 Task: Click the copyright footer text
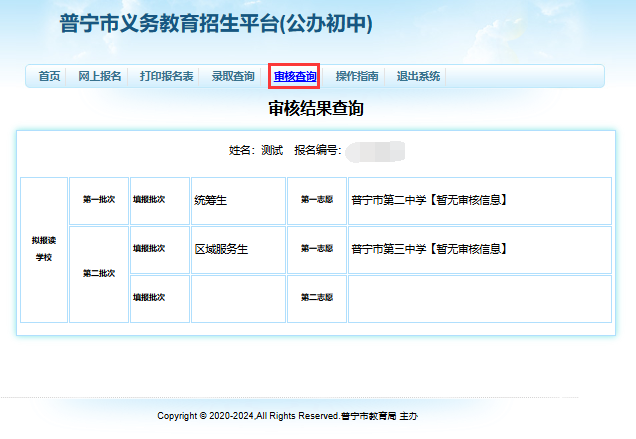(288, 416)
